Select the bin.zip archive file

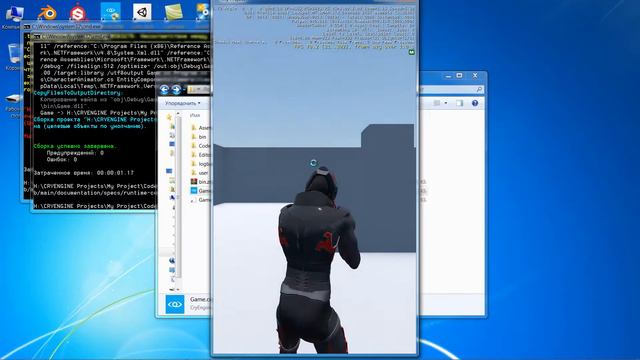pos(201,182)
